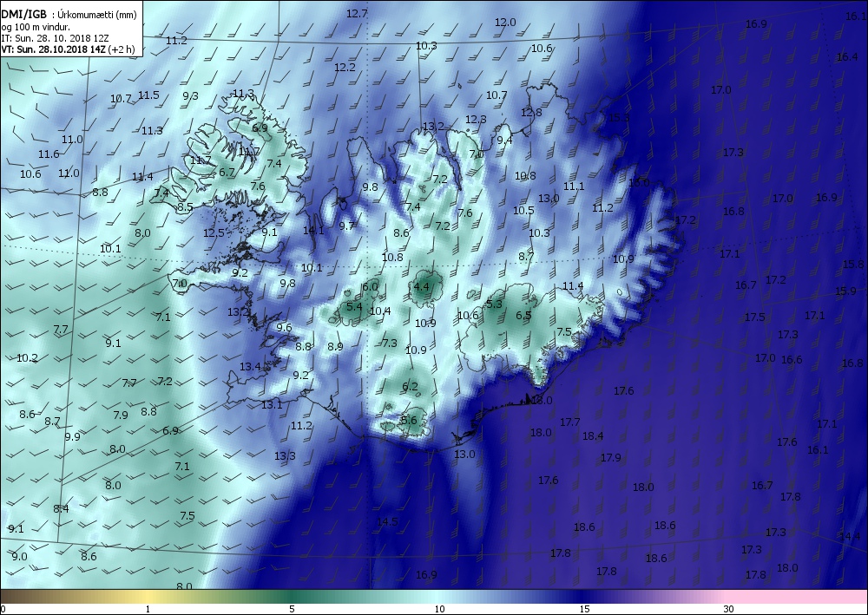Click the 10.2 value at the left edge
868x615 pixels.
(27, 358)
